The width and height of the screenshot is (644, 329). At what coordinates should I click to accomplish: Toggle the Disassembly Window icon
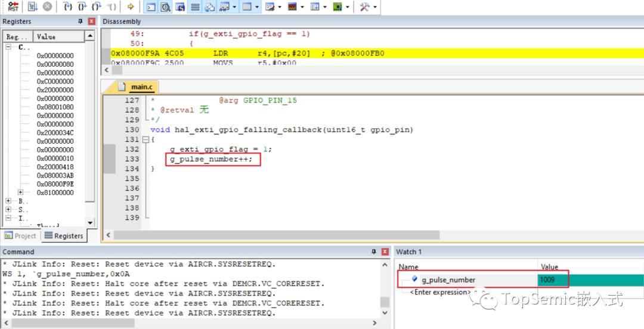click(166, 7)
